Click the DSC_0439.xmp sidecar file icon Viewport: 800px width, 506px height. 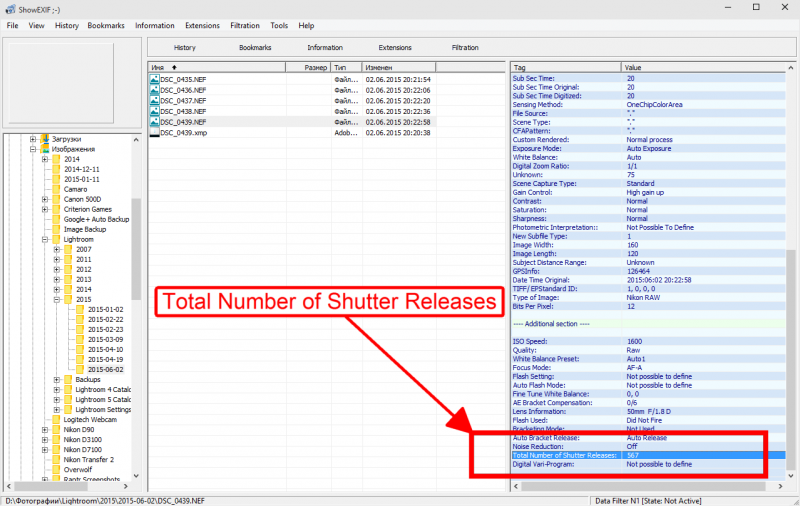[154, 133]
